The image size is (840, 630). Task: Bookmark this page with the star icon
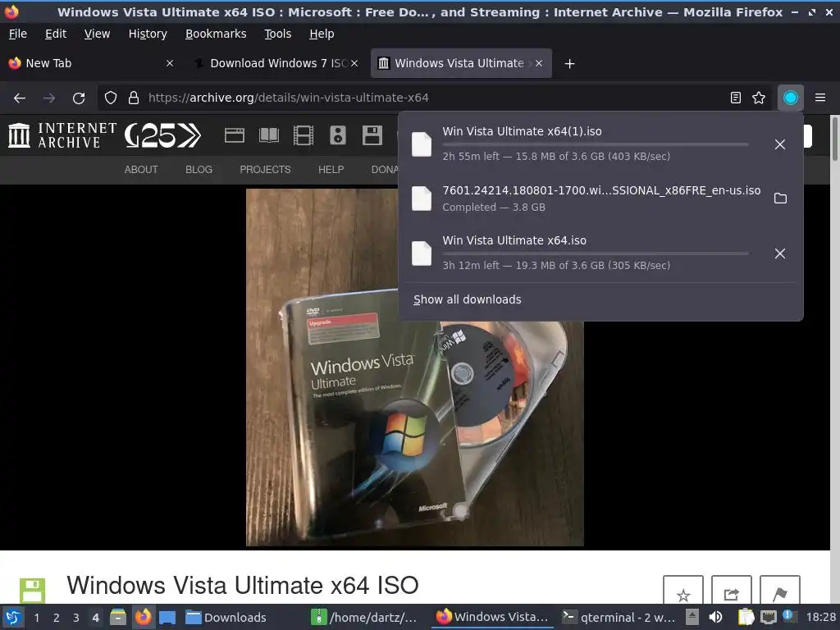click(759, 98)
